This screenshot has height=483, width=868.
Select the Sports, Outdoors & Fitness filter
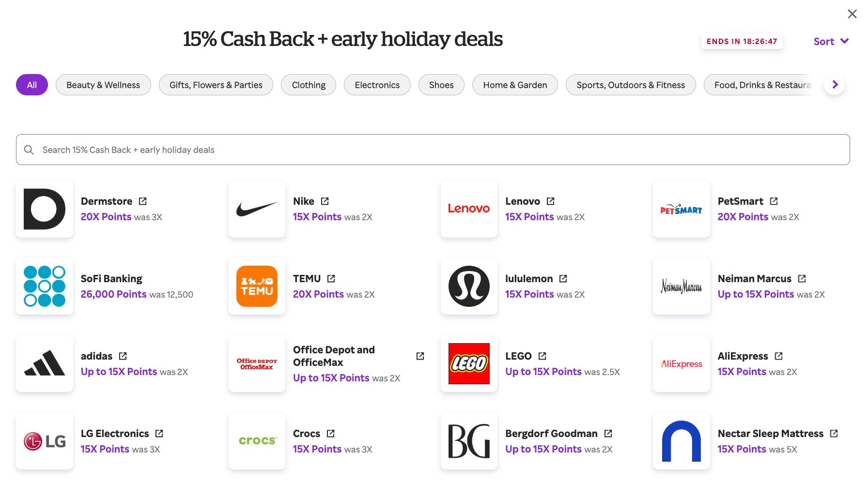[630, 85]
